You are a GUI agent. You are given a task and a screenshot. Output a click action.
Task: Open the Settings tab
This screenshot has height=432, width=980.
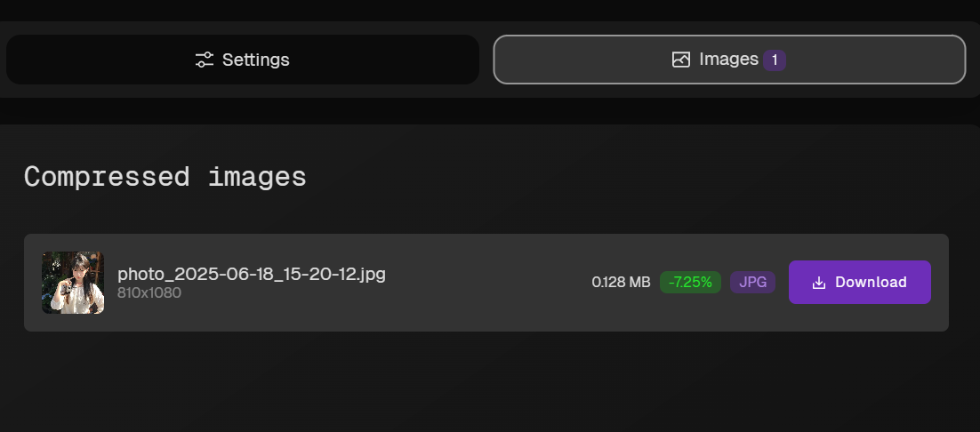point(243,60)
